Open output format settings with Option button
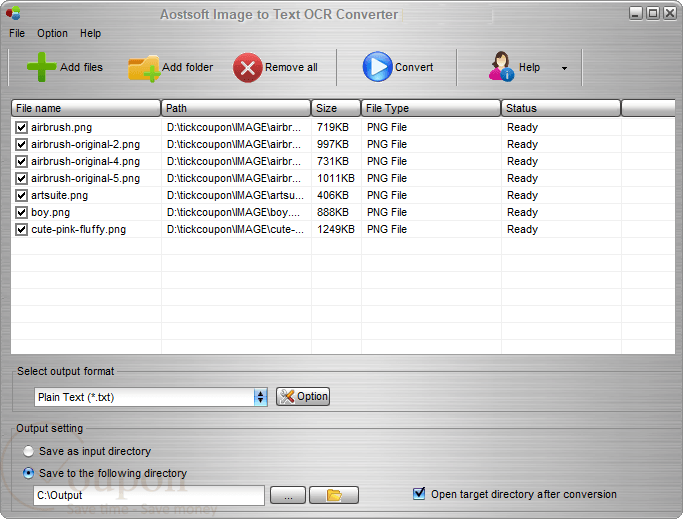This screenshot has height=519, width=683. [303, 397]
